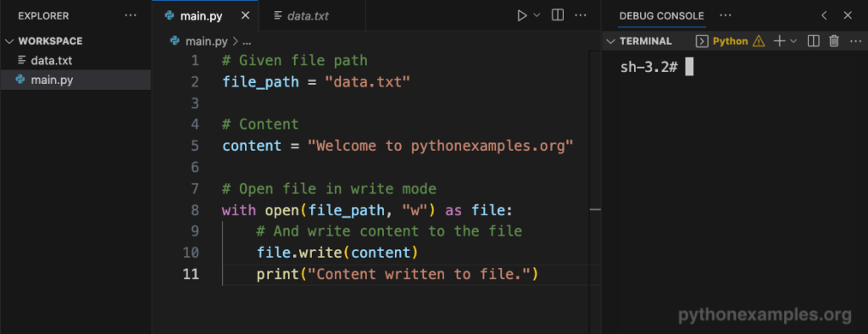The image size is (868, 334).
Task: Click "Welcome to pythonexamples.org" string
Action: [440, 146]
